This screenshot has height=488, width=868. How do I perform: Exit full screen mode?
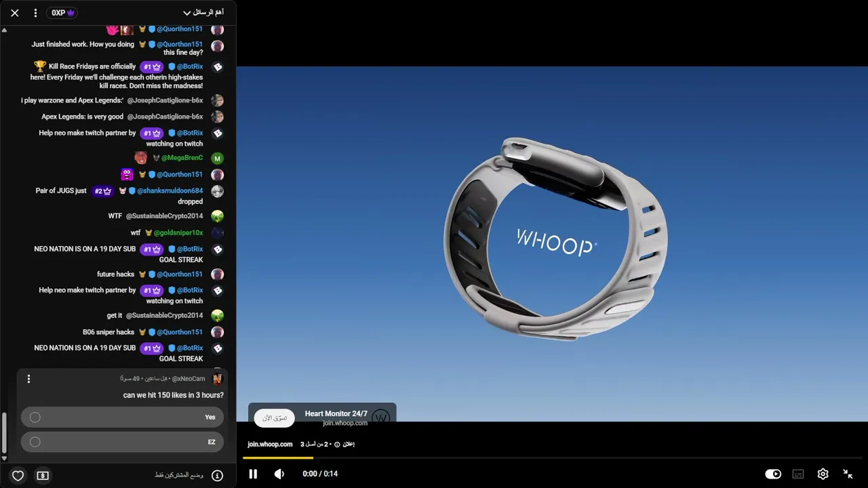click(x=848, y=474)
